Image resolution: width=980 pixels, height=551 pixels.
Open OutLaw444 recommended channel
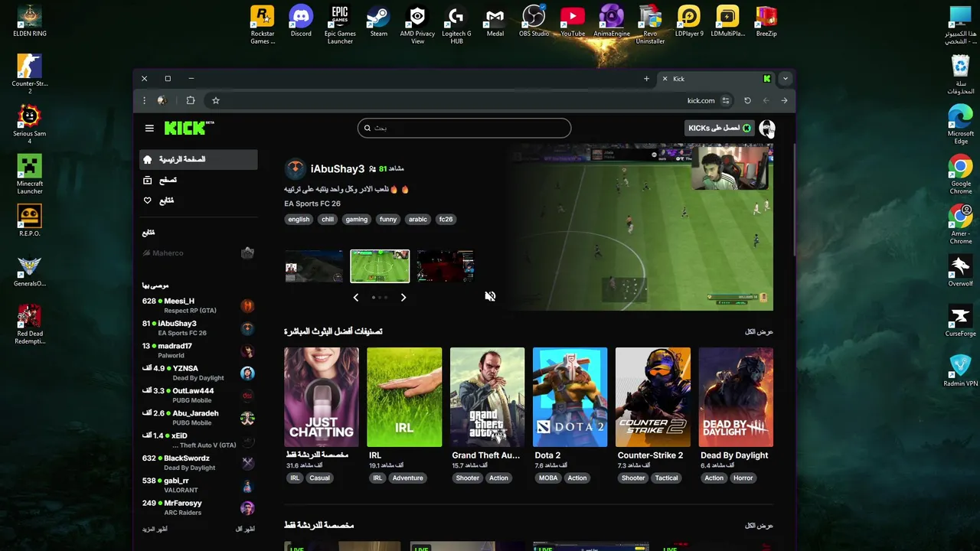pyautogui.click(x=198, y=395)
